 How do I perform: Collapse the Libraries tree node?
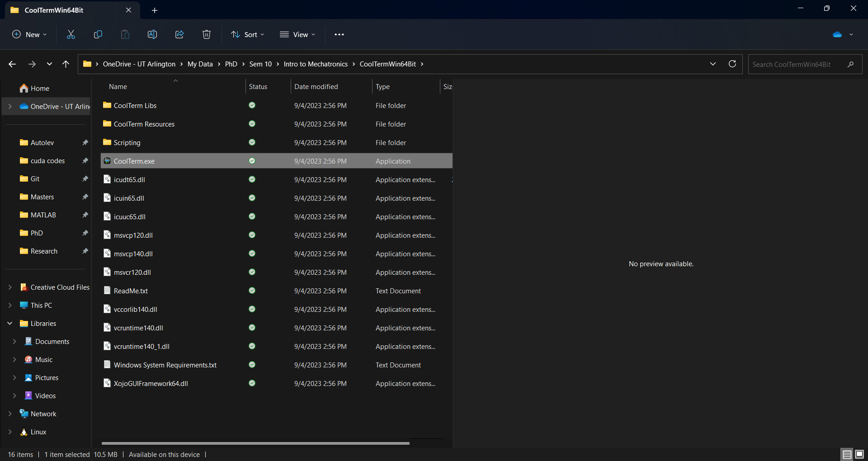pyautogui.click(x=10, y=324)
